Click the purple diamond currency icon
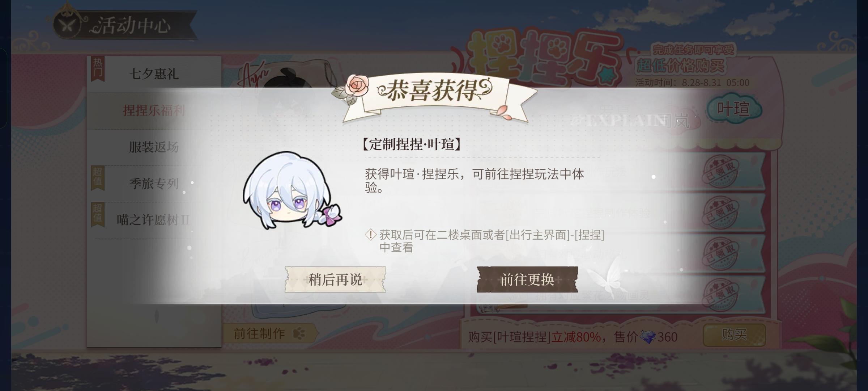 click(648, 337)
